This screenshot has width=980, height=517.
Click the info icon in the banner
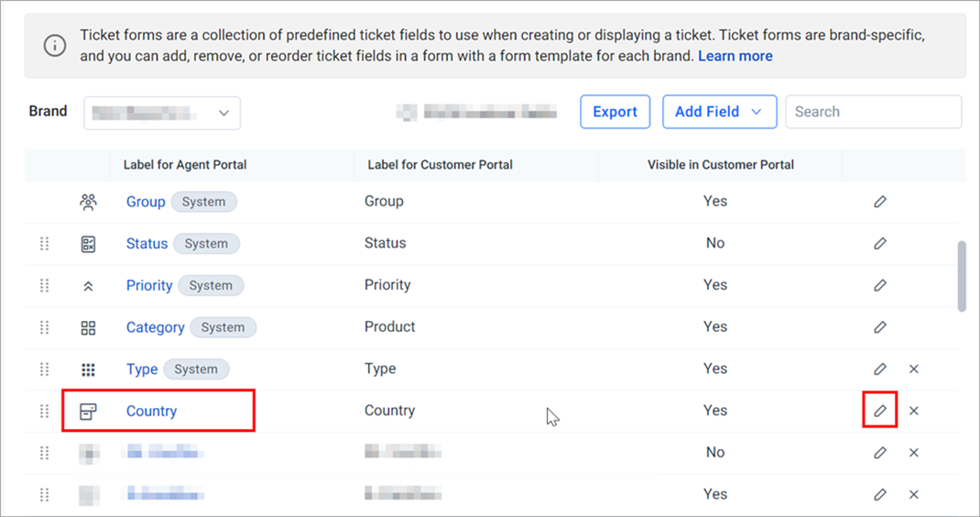[55, 46]
